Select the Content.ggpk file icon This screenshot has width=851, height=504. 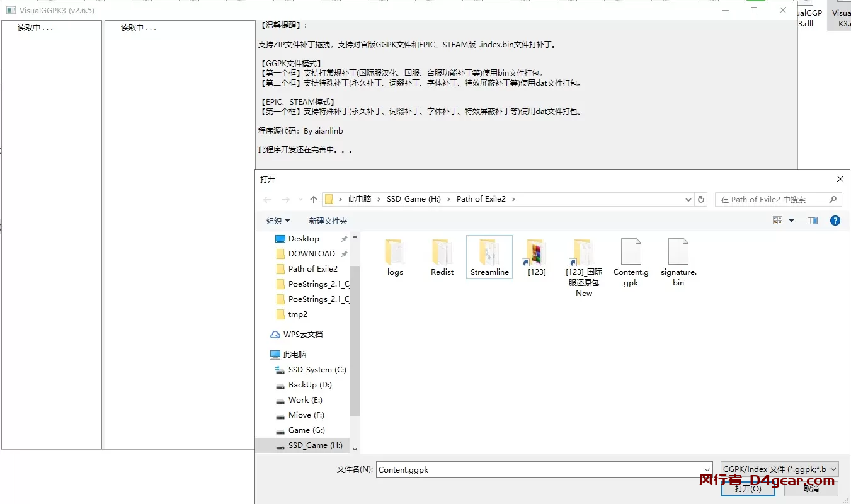[631, 252]
